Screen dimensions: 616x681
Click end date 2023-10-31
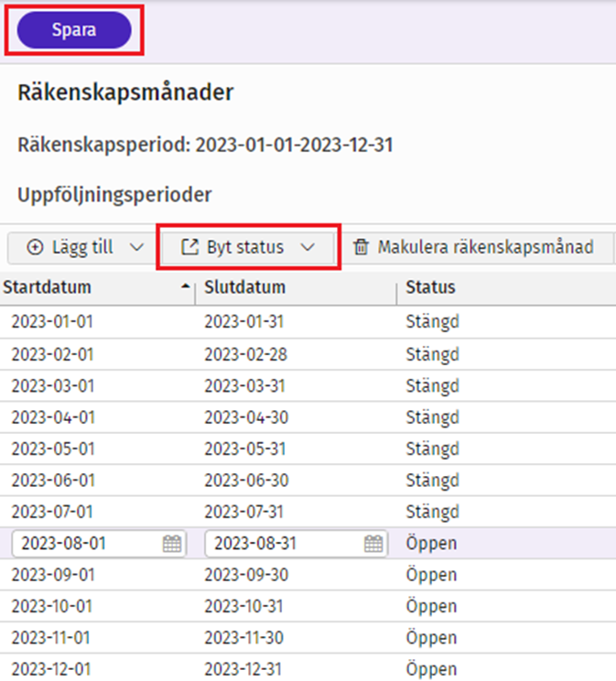[244, 606]
